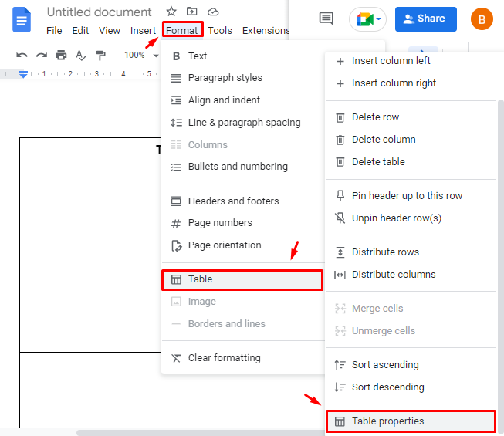The height and width of the screenshot is (436, 504).
Task: Select the Paint format roller icon
Action: (x=100, y=56)
